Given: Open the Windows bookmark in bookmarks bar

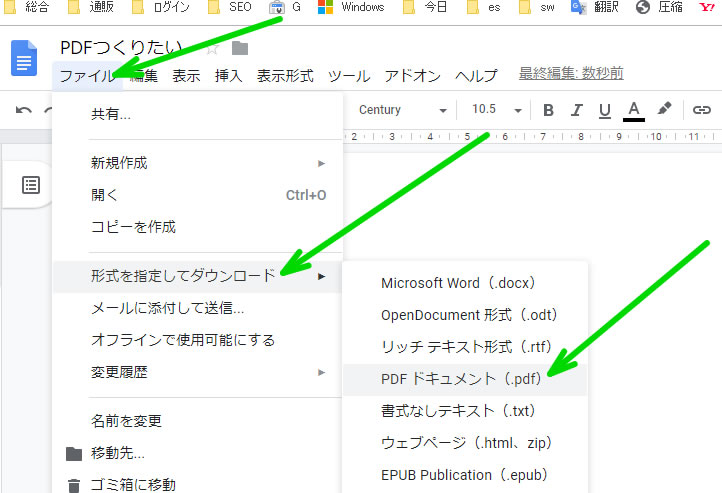Looking at the screenshot, I should pos(351,8).
